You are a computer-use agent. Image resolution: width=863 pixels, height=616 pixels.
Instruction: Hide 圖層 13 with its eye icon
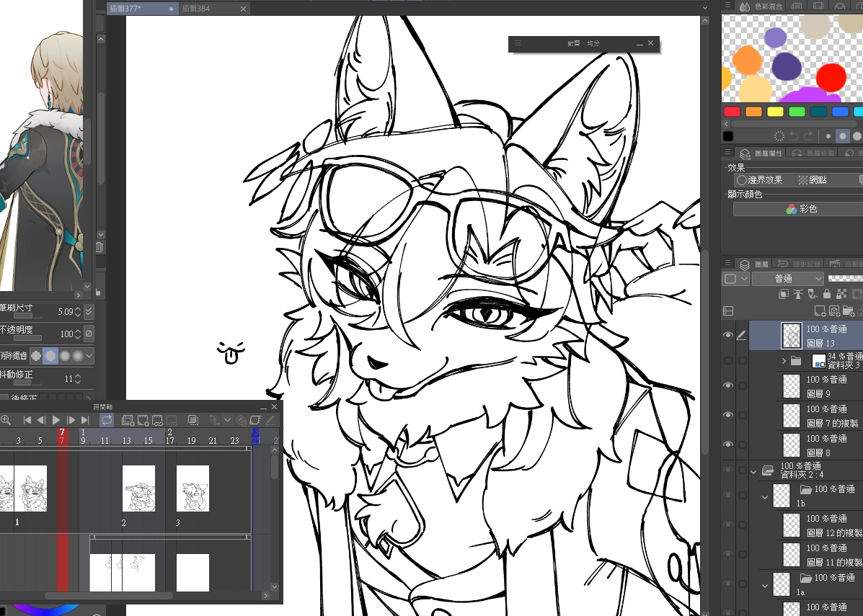[x=728, y=336]
